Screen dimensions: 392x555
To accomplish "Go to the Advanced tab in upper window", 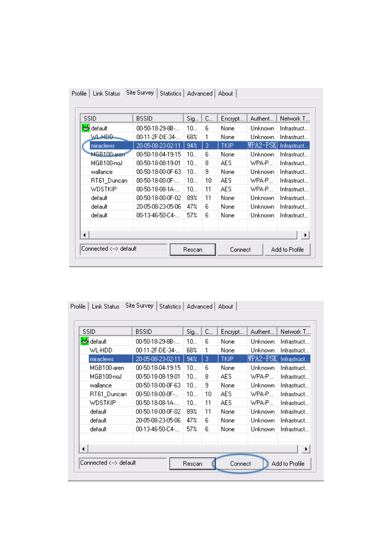I will coord(200,93).
